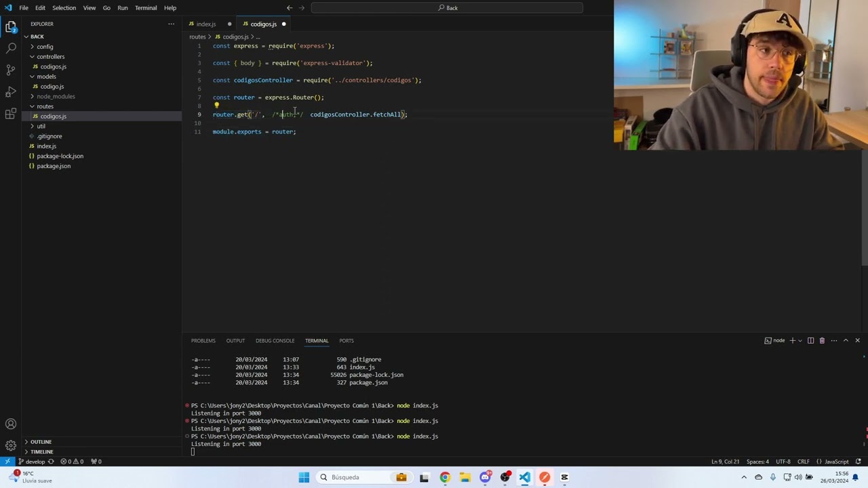The height and width of the screenshot is (488, 868).
Task: Open the Source Control view
Action: pos(11,70)
